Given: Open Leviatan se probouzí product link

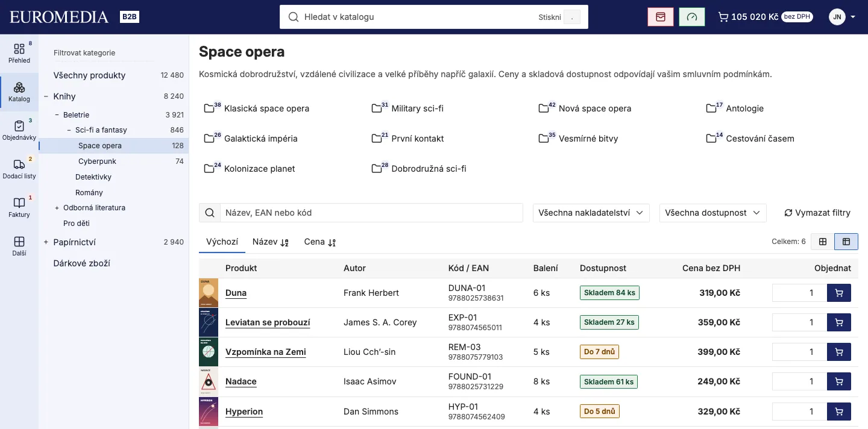Looking at the screenshot, I should (x=268, y=322).
